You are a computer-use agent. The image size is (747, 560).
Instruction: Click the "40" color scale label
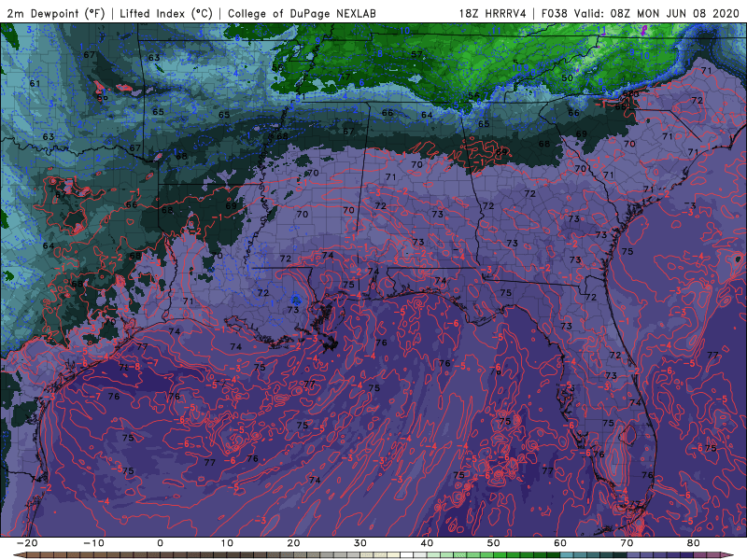(x=427, y=543)
